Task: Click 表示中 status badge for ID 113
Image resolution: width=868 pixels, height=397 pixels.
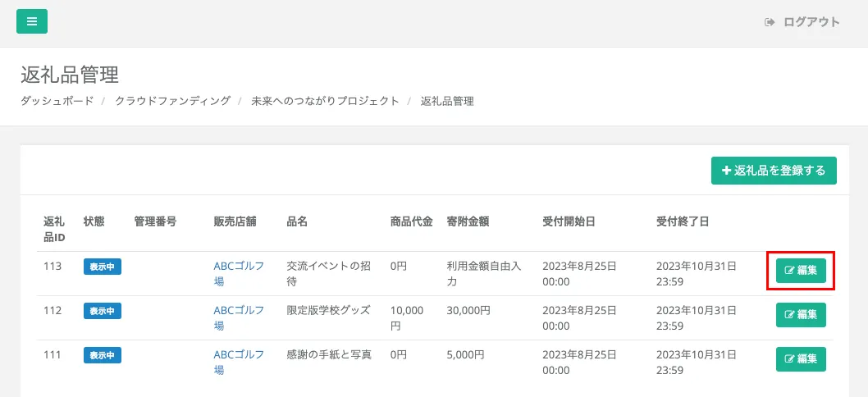Action: point(103,267)
